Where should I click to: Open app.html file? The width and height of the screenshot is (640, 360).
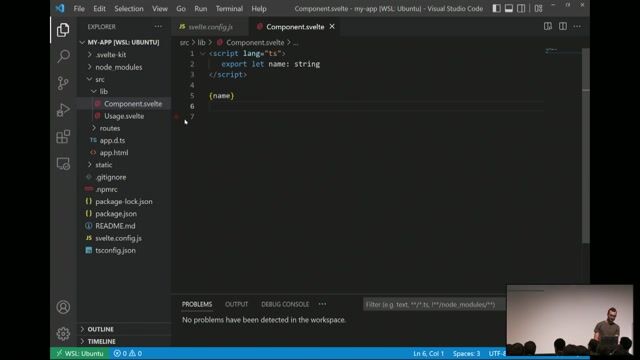tap(124, 153)
